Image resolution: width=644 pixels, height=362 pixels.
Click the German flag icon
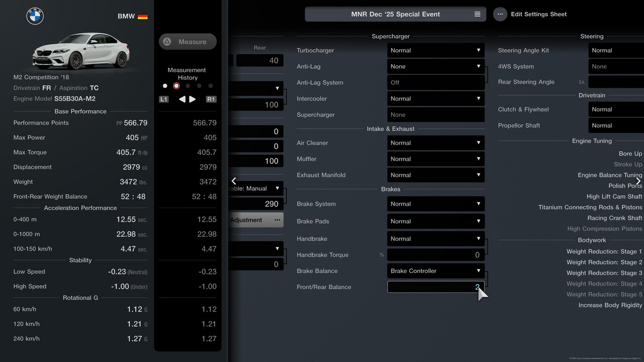[142, 16]
